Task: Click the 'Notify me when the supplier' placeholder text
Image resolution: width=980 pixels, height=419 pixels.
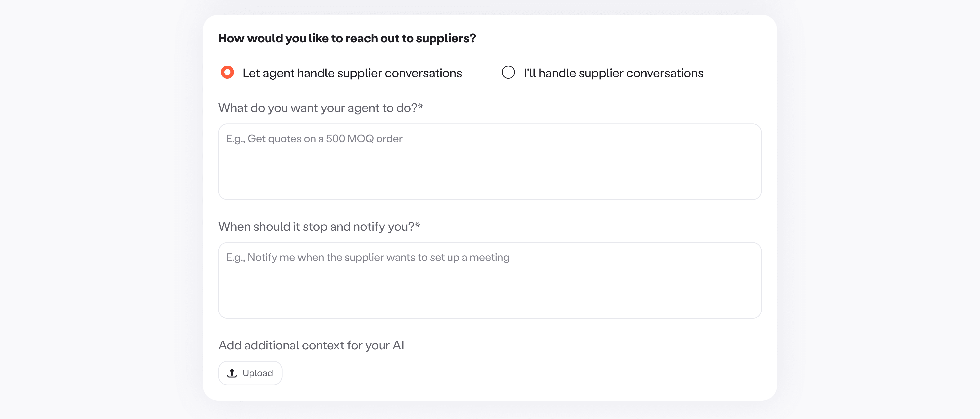Action: (367, 258)
